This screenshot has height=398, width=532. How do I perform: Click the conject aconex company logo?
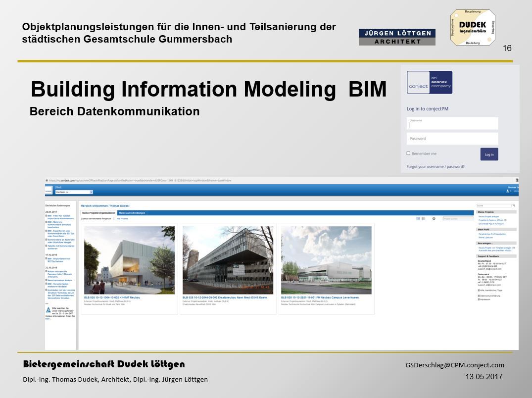click(429, 82)
